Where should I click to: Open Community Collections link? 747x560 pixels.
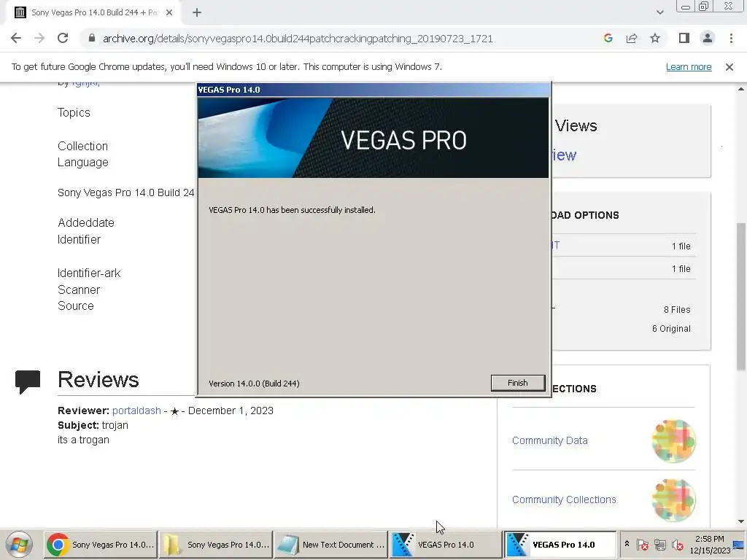pos(564,499)
